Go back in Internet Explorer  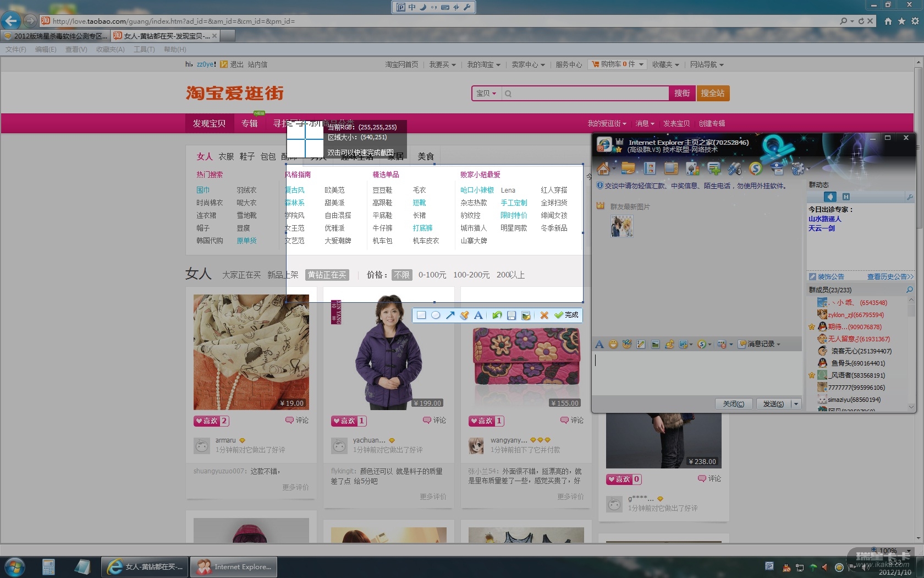tap(11, 21)
